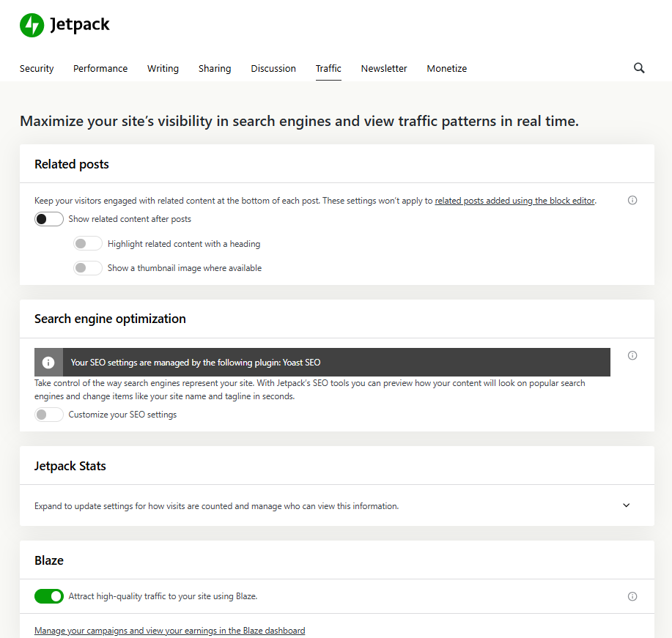Click the Yoast SEO notice banner
The image size is (672, 638).
[x=322, y=362]
